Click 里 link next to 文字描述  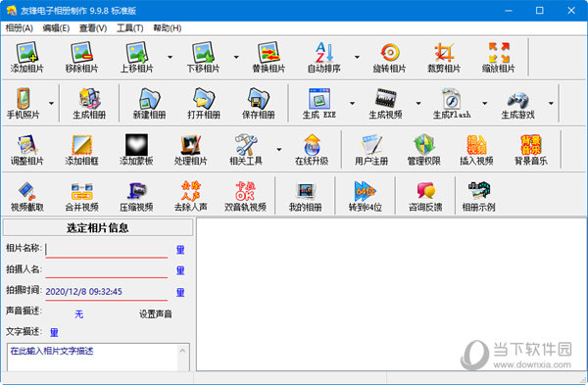click(54, 332)
